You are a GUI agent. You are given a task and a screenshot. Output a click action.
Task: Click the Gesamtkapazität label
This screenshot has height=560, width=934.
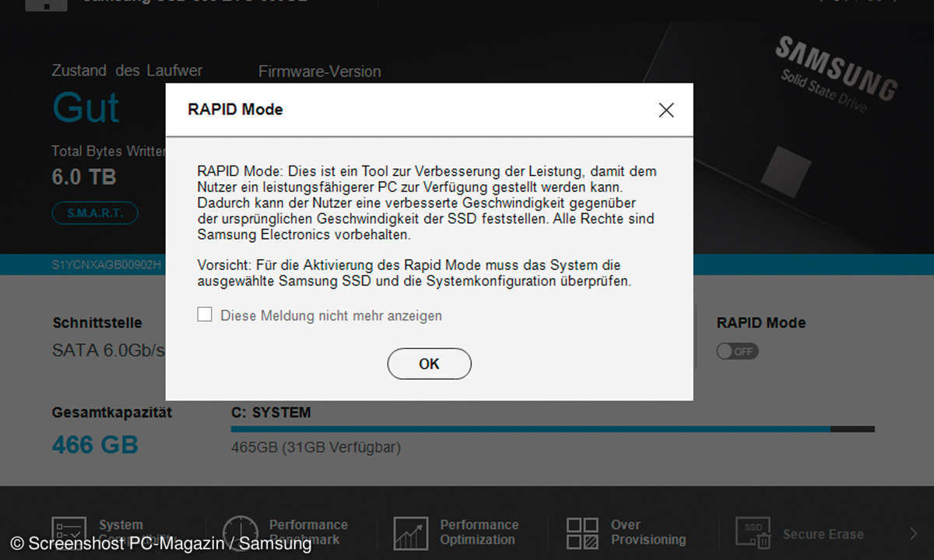[112, 412]
